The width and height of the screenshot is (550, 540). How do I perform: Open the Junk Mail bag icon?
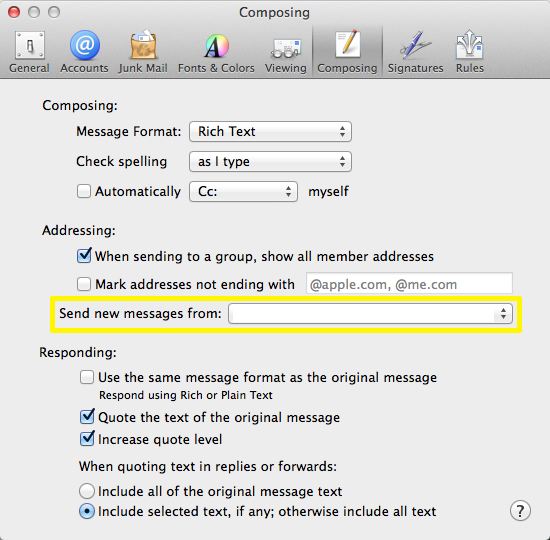click(x=143, y=45)
